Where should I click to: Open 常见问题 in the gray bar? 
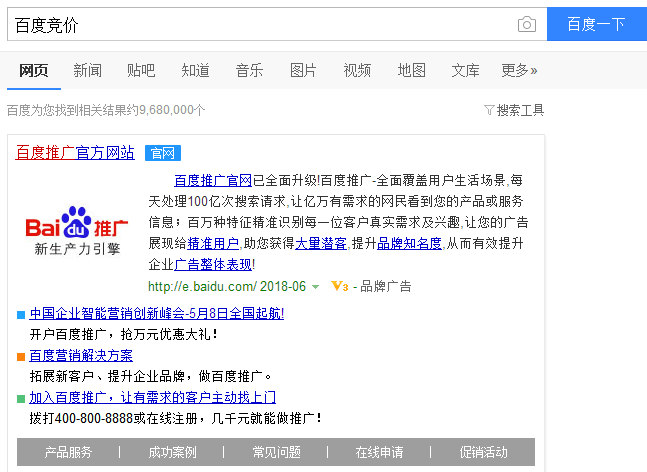(276, 452)
